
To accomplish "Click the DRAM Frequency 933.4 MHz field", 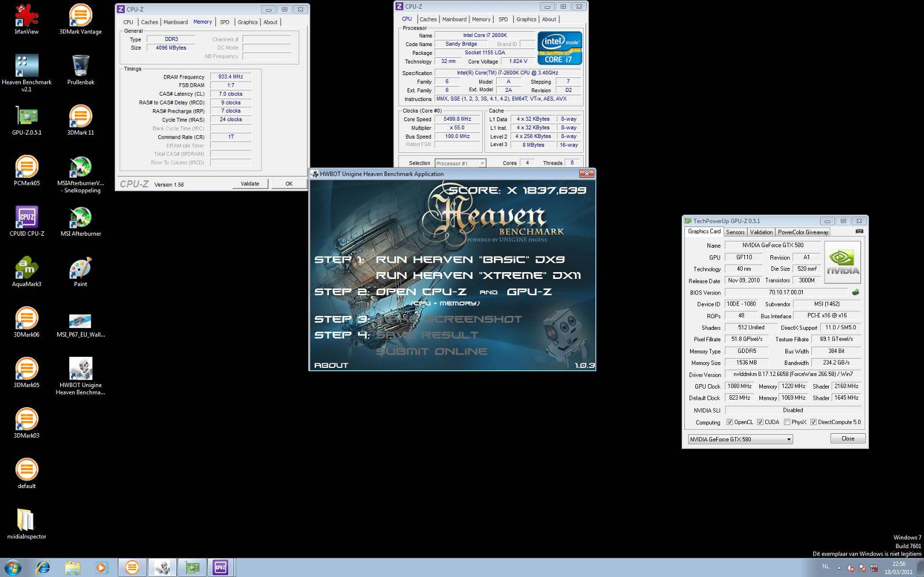I will tap(231, 77).
